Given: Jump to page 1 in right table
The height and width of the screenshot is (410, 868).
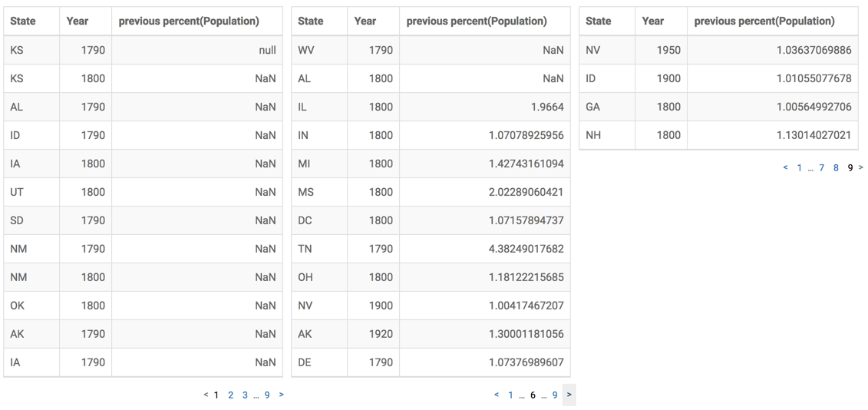Looking at the screenshot, I should 799,167.
